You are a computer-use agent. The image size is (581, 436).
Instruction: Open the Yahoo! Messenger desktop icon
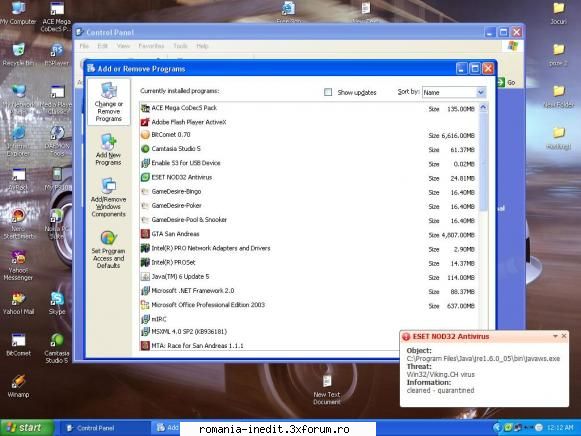(18, 265)
